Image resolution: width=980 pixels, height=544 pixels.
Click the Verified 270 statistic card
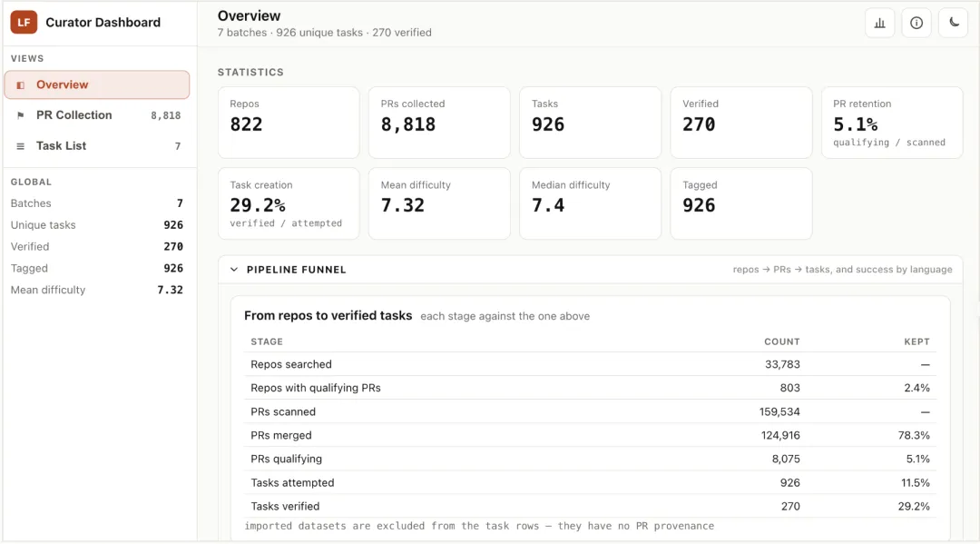741,123
